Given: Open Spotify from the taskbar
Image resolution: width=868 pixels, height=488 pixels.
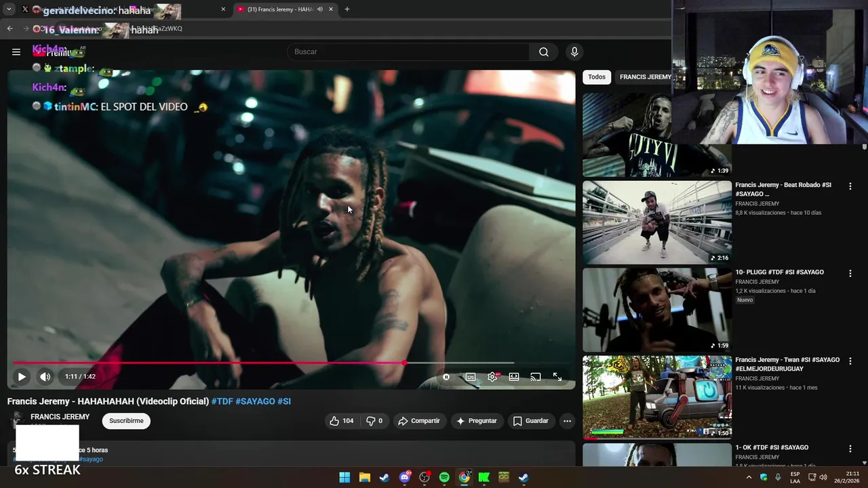Looking at the screenshot, I should tap(444, 477).
